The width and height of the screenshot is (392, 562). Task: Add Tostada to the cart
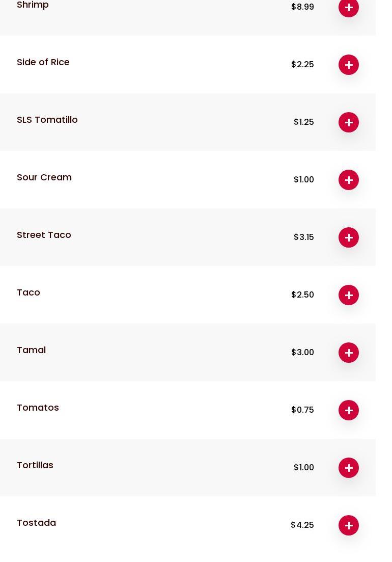click(x=349, y=525)
